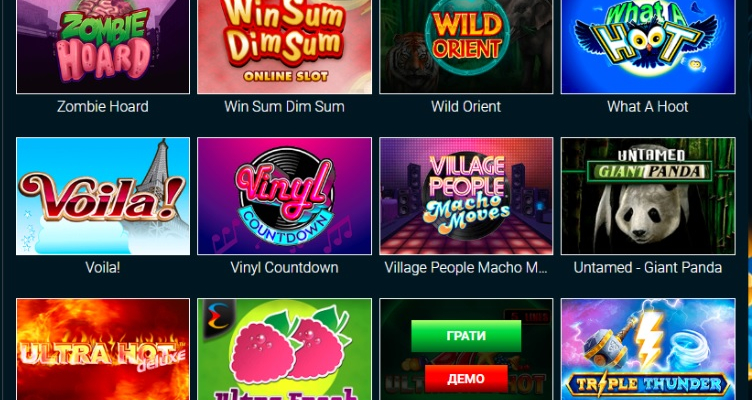Select the raspberry Ultra Fresh game tile
Screen dimensions: 752x400
click(284, 349)
